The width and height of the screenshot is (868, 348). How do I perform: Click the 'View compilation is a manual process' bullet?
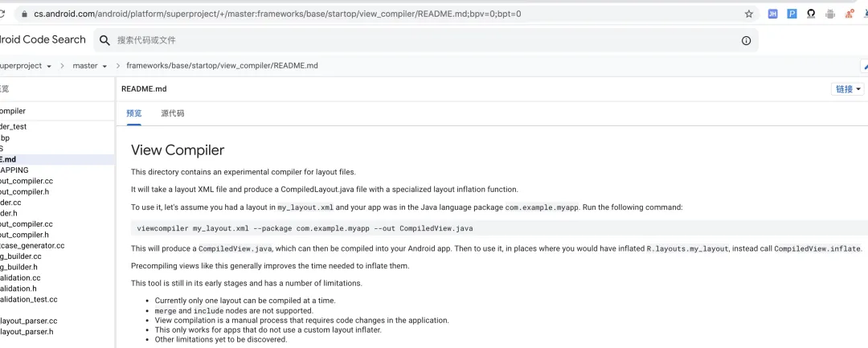tap(301, 321)
